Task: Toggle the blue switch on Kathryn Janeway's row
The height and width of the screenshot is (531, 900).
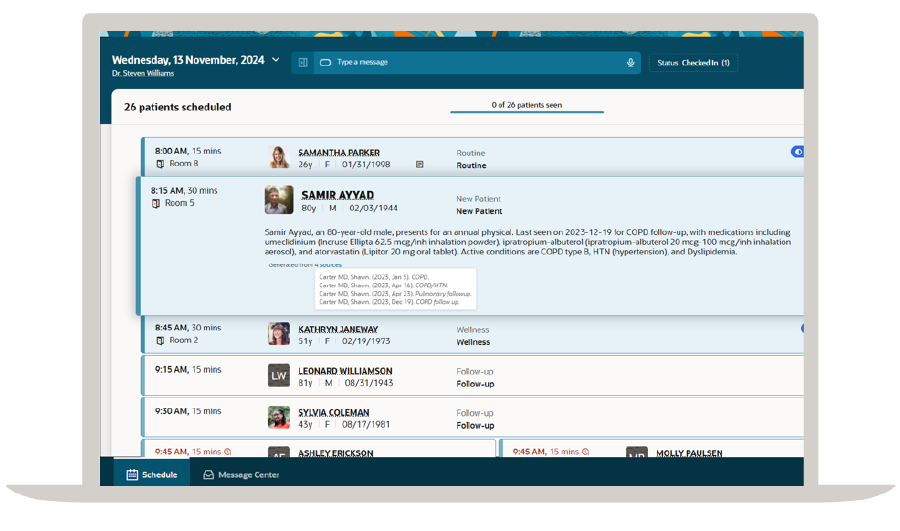Action: [802, 328]
